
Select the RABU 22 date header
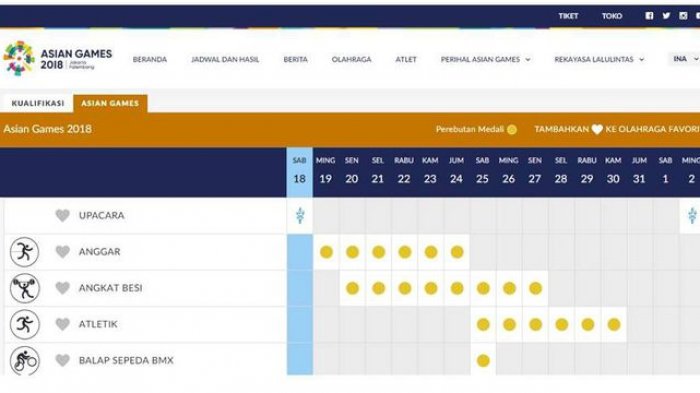[x=404, y=172]
